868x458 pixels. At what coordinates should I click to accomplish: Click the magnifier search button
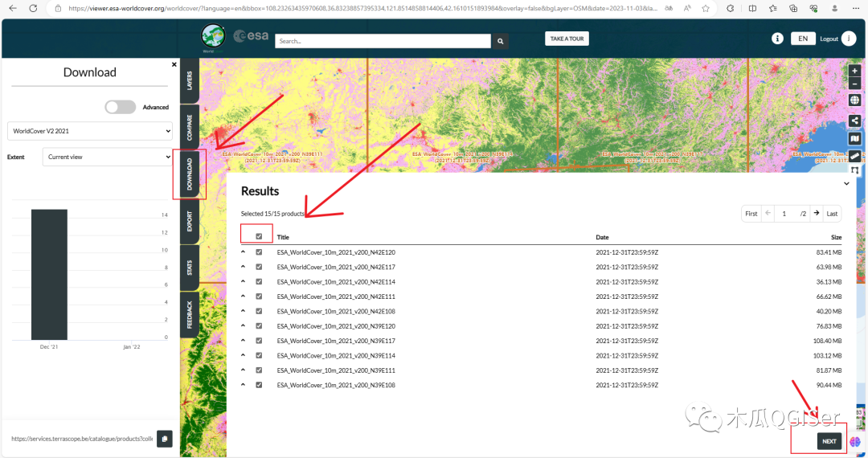pos(501,41)
